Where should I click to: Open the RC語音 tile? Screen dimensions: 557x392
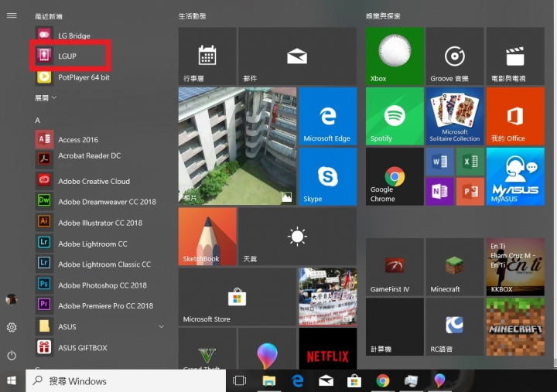455,326
